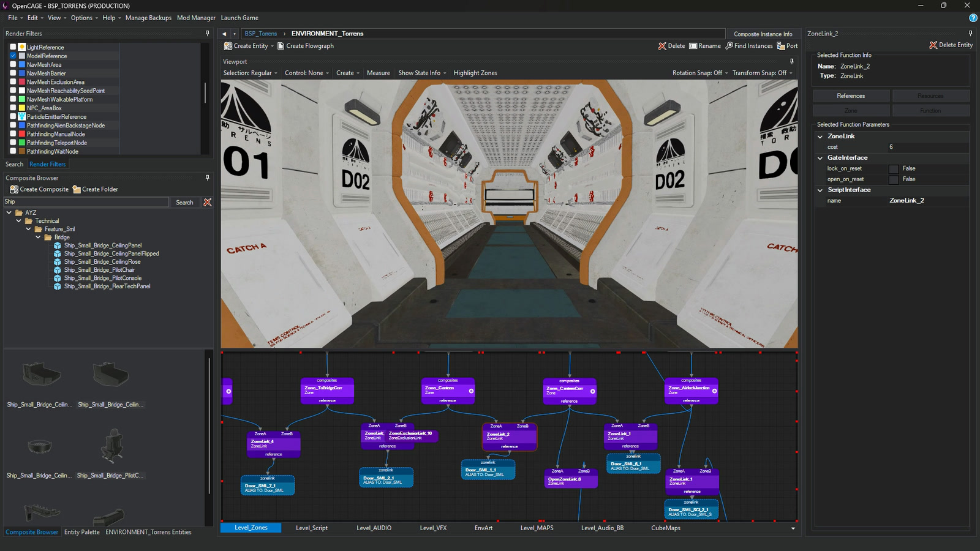Click the Search button in Composite Browser
The image size is (980, 551).
click(184, 202)
